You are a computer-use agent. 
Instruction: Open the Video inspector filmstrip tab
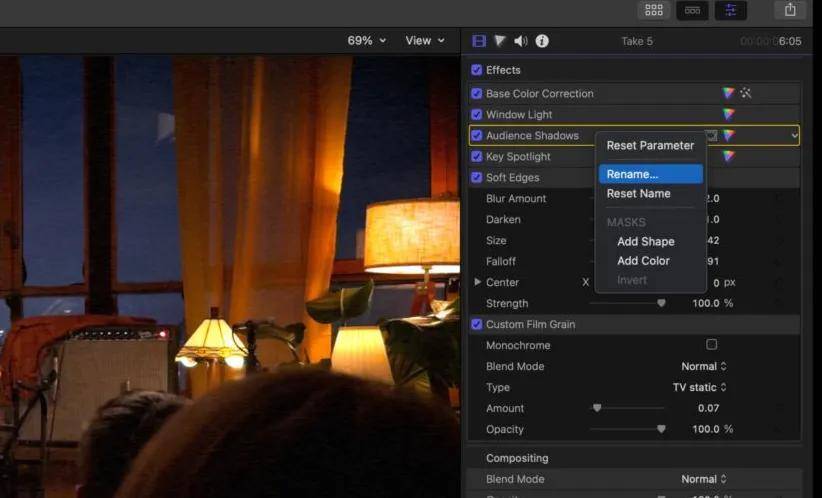tap(479, 41)
